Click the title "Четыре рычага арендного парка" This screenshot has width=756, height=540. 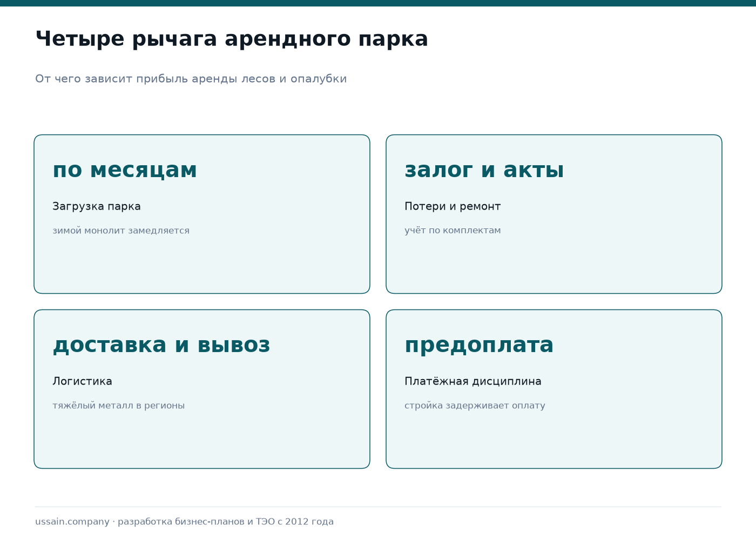pos(232,39)
